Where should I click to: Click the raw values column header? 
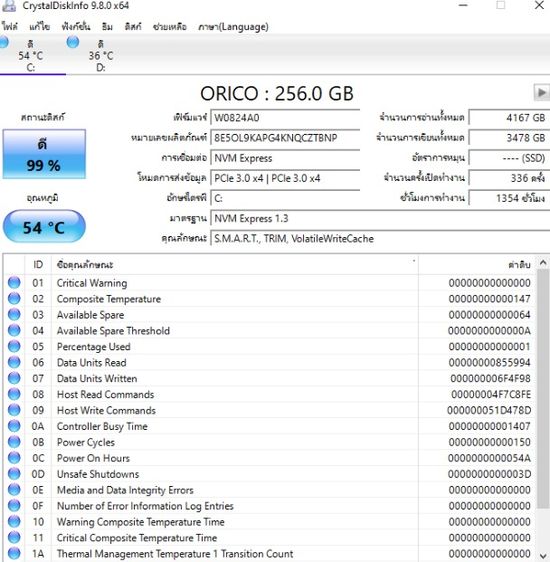coord(477,265)
